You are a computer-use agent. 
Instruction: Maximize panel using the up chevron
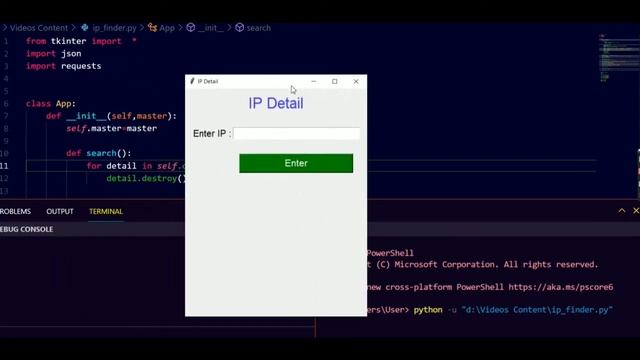[622, 211]
